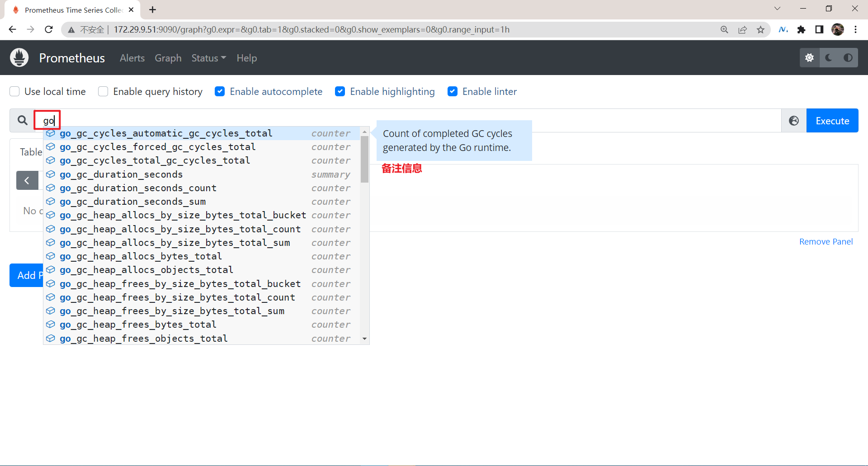Select go_gc_heap_allocs_objects_total suggestion

tap(203, 270)
